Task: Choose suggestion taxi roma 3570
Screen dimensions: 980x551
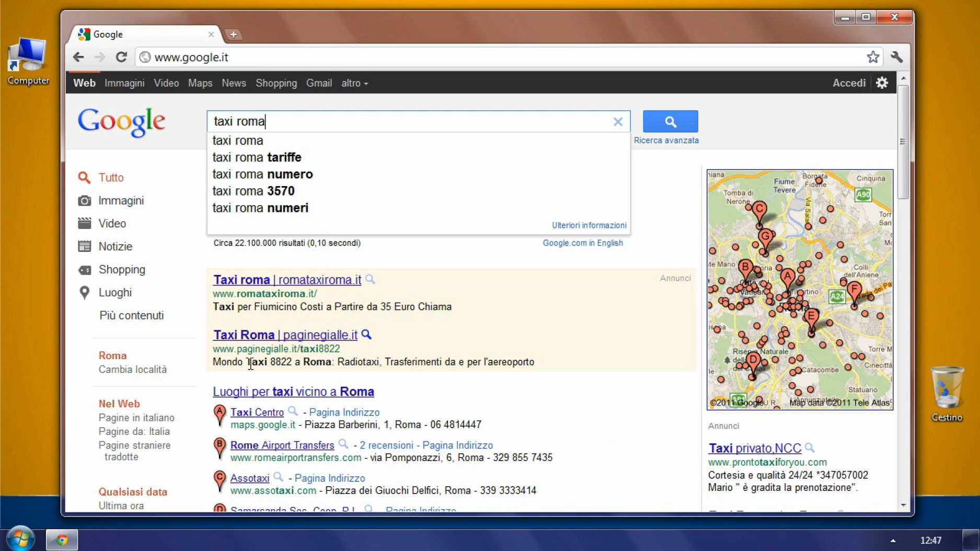Action: (x=418, y=191)
